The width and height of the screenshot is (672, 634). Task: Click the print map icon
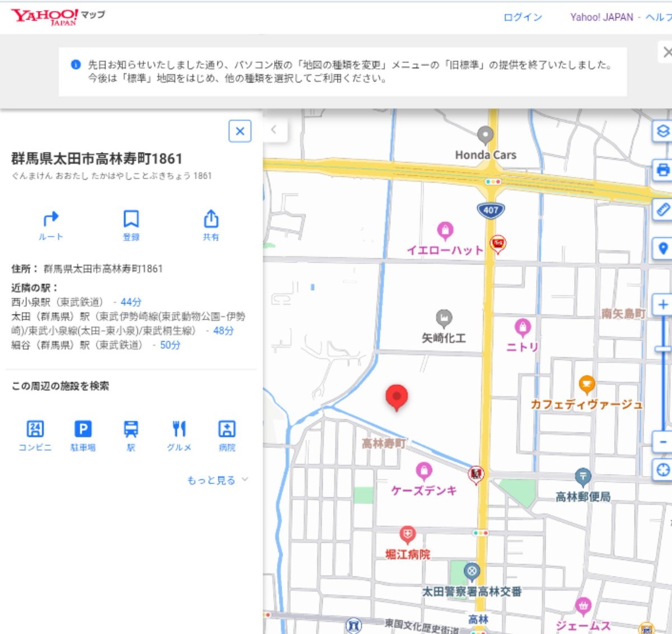662,170
